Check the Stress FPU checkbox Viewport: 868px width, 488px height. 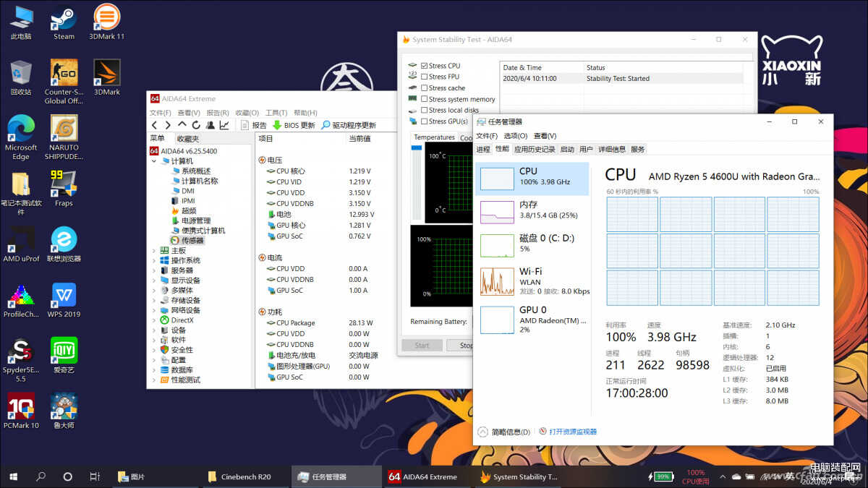424,77
